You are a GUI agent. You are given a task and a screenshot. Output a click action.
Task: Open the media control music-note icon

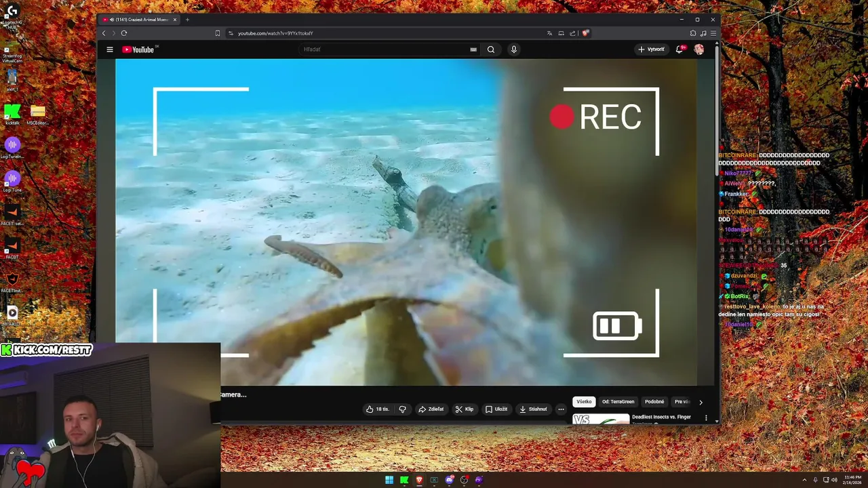pos(703,33)
